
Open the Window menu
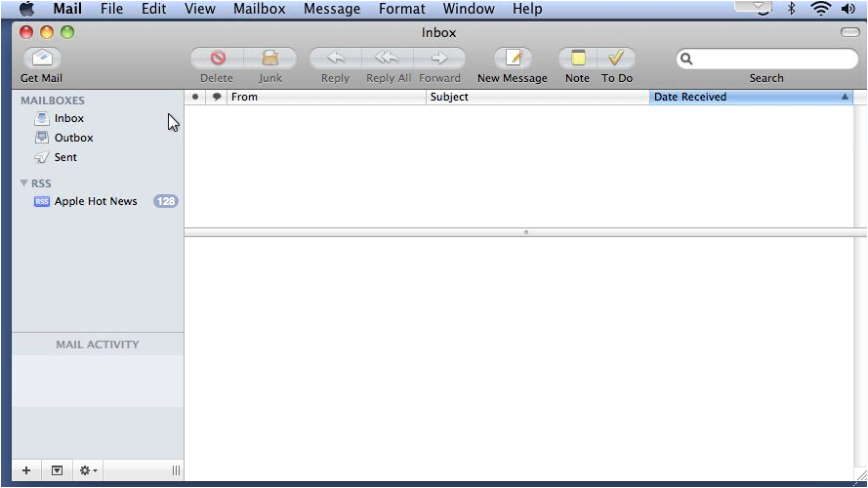[x=469, y=9]
